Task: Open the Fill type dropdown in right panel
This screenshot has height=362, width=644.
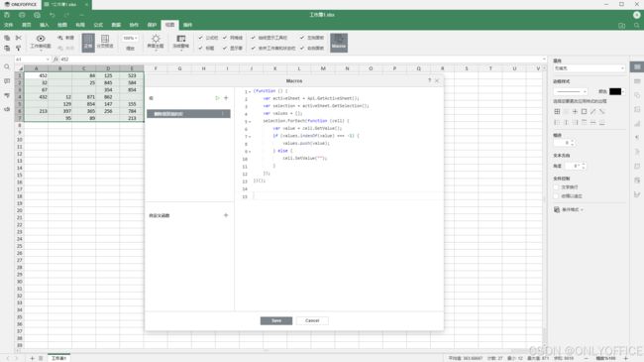Action: point(589,68)
